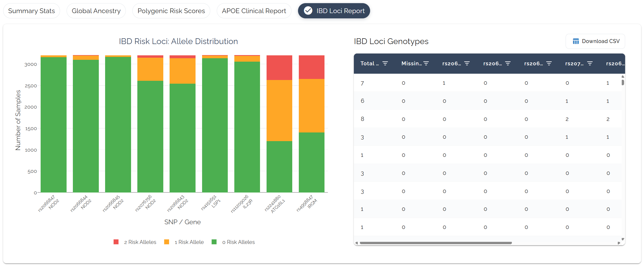Click the 2 Risk Alleles legend label

[140, 242]
